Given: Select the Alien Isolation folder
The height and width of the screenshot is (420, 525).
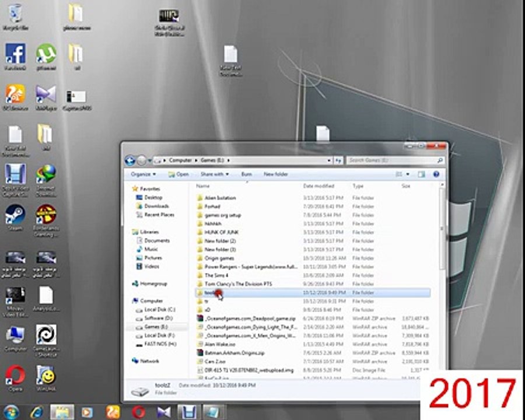Looking at the screenshot, I should coord(216,198).
